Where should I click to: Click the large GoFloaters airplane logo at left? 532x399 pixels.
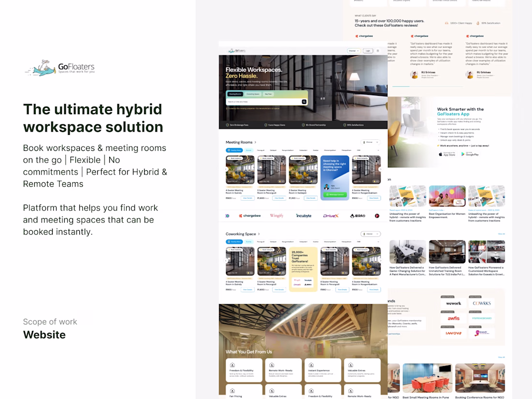coord(59,68)
